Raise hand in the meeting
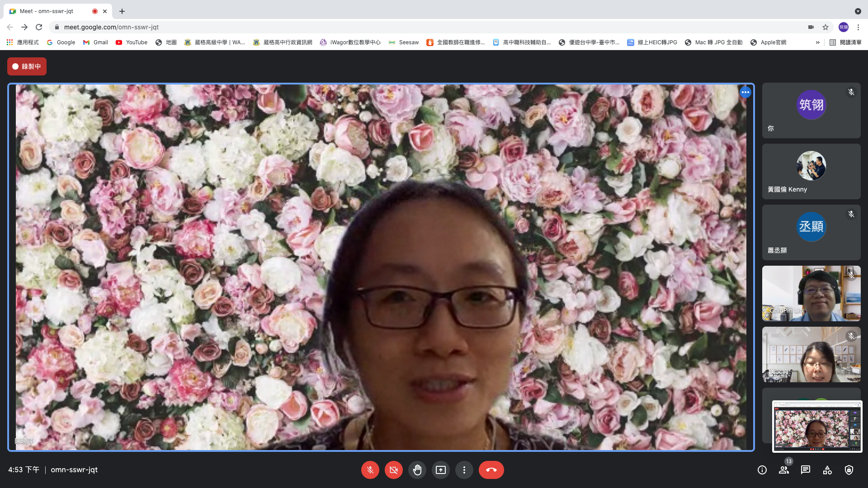Image resolution: width=868 pixels, height=488 pixels. click(x=417, y=470)
